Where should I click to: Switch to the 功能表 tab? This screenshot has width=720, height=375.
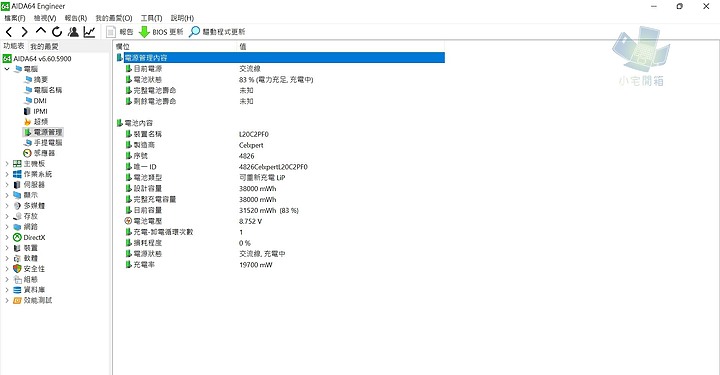[14, 46]
